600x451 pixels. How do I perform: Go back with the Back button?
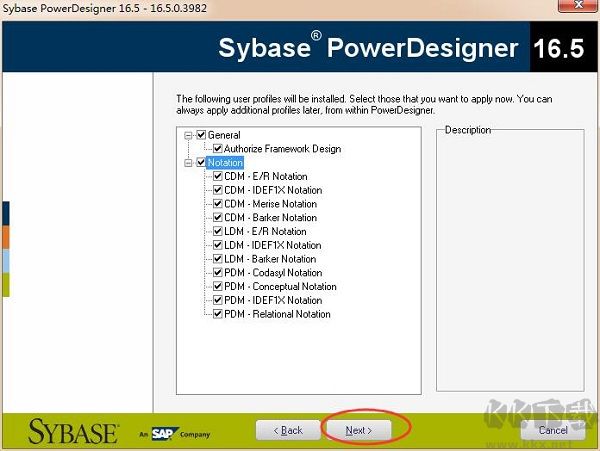click(288, 430)
